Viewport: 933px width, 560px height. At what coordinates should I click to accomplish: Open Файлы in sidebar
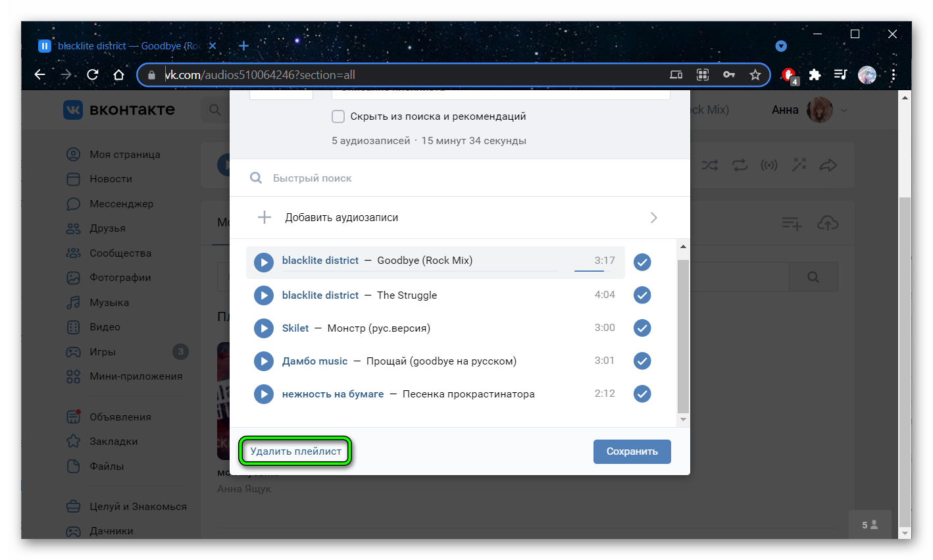pos(95,467)
